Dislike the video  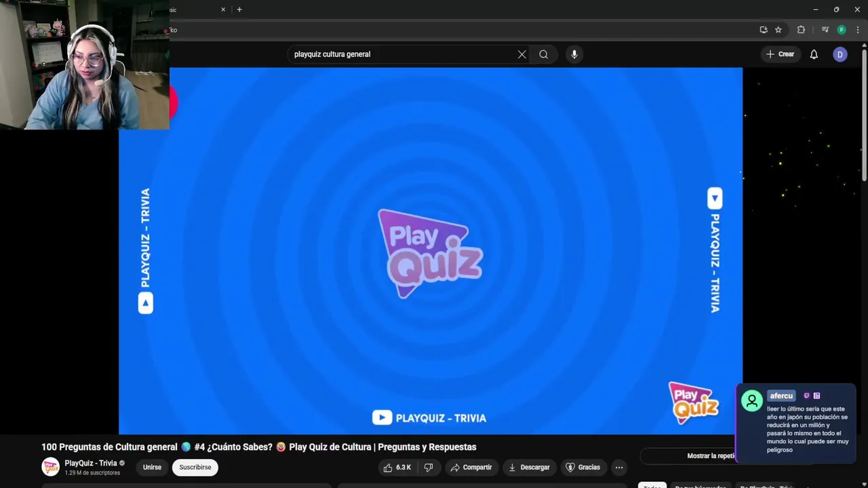click(429, 467)
